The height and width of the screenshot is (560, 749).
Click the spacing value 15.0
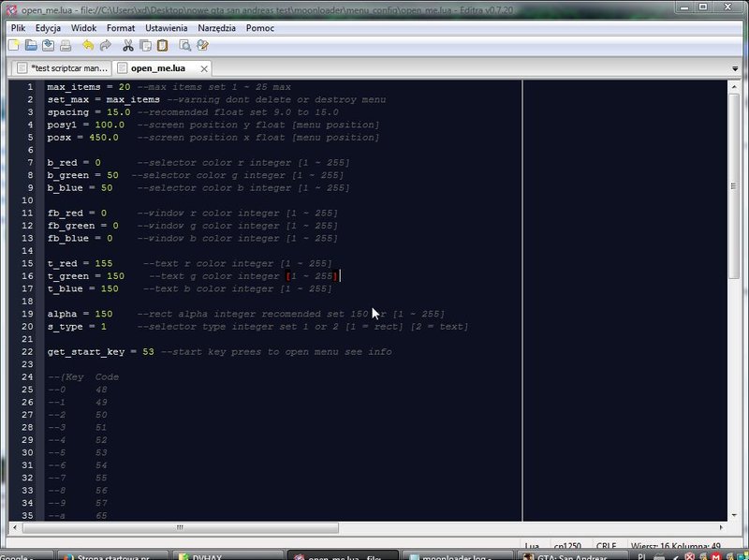click(x=119, y=112)
